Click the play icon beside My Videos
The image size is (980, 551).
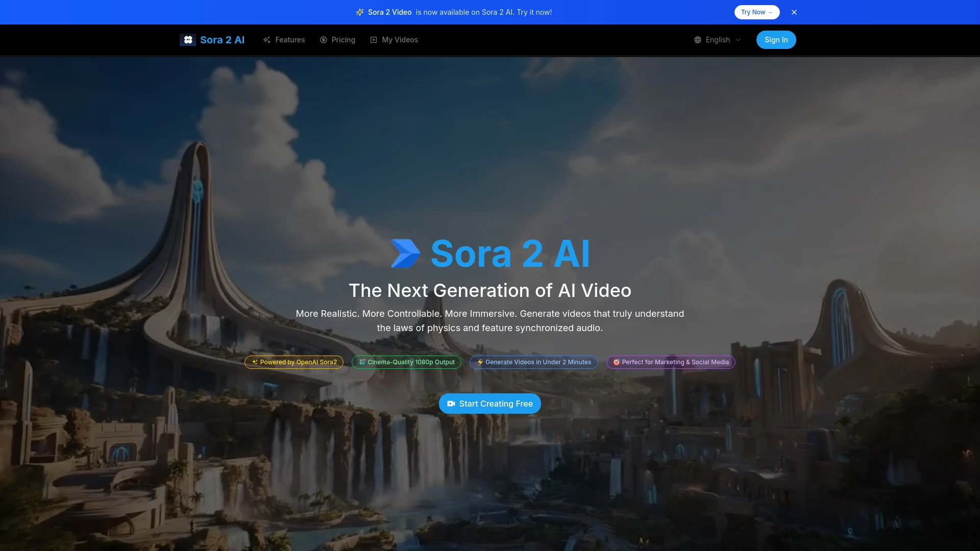pyautogui.click(x=374, y=39)
